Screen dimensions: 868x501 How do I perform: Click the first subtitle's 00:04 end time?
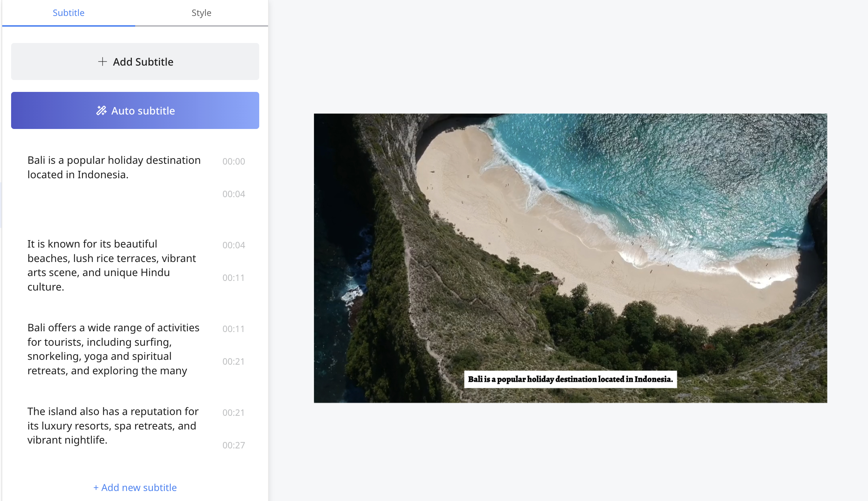pyautogui.click(x=234, y=194)
